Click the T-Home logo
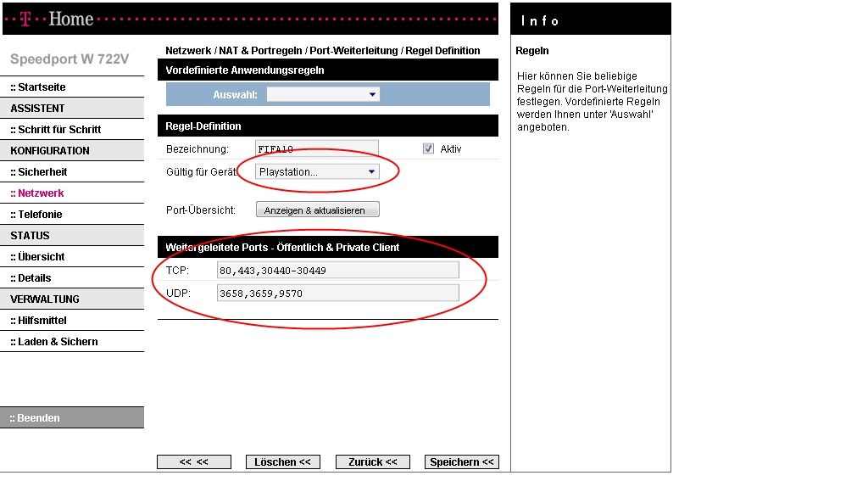The image size is (868, 481). (57, 19)
